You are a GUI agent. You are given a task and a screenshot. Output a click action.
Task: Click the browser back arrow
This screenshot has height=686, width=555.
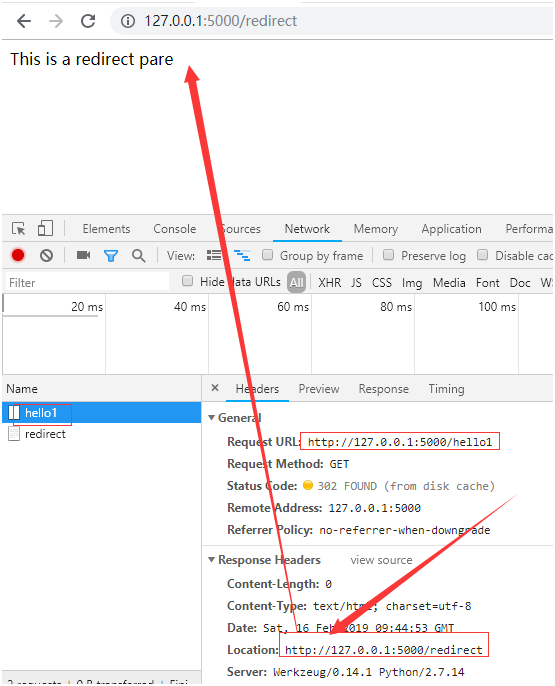(x=24, y=21)
